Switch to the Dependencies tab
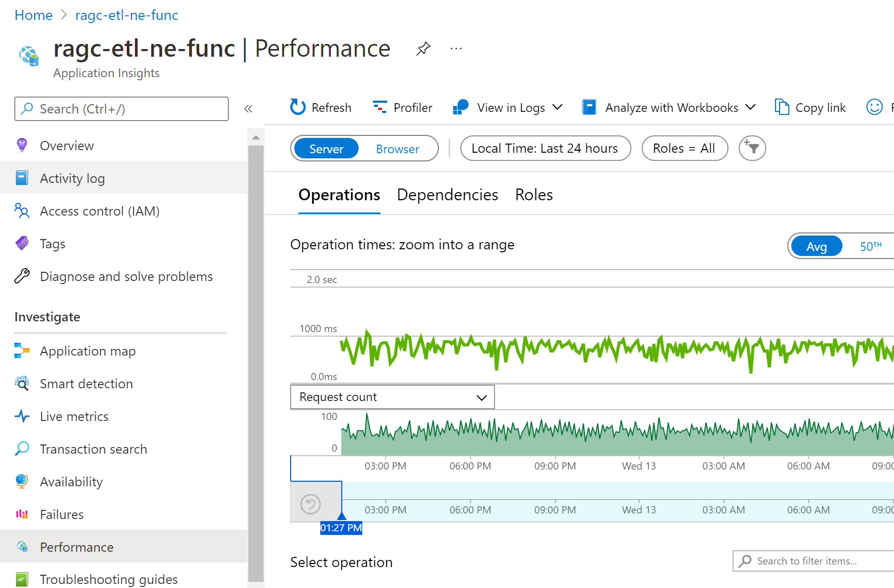This screenshot has width=894, height=588. point(447,195)
